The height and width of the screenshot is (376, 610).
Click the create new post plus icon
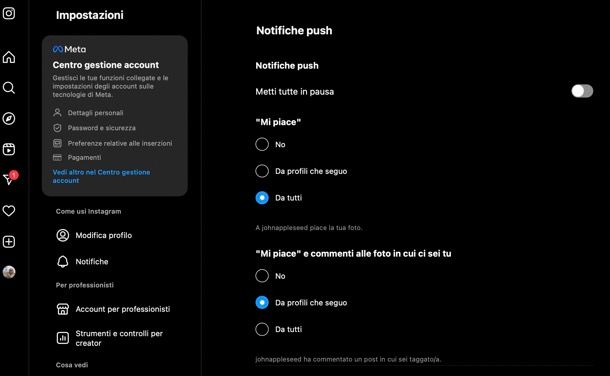pos(9,242)
